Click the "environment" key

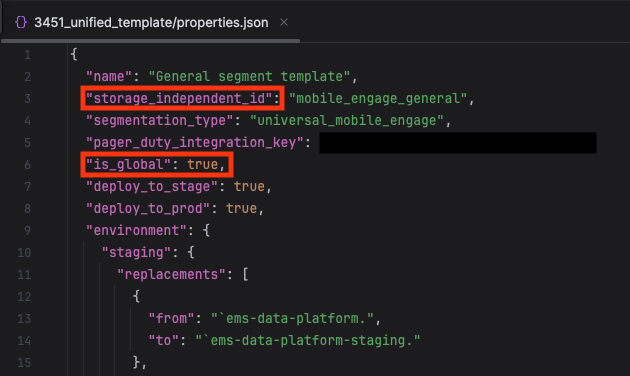click(136, 231)
